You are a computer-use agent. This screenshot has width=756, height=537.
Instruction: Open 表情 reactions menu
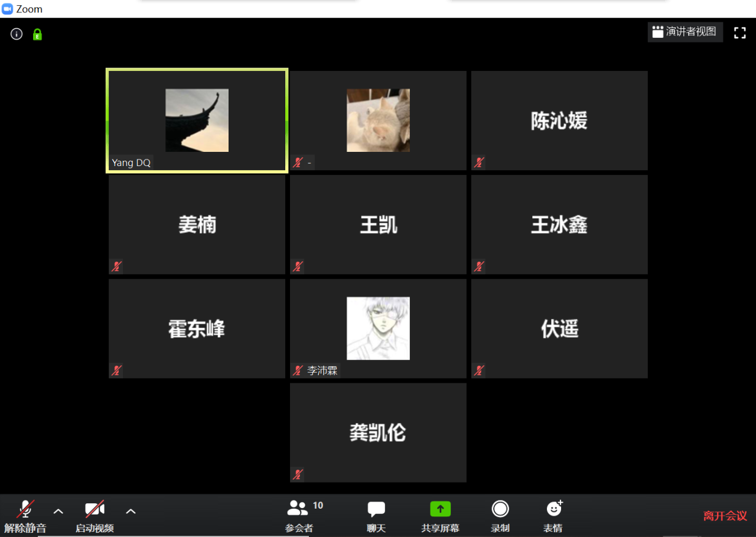click(x=553, y=516)
